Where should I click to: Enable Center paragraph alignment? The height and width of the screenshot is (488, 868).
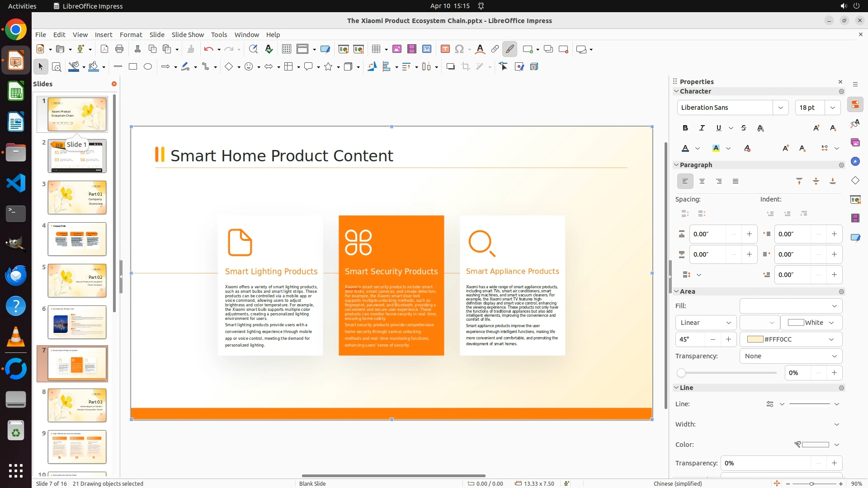tap(702, 181)
